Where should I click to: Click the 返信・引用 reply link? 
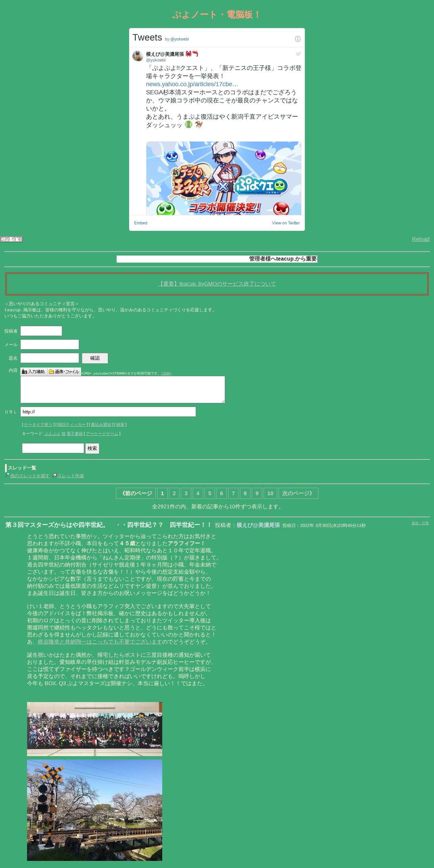tap(420, 523)
